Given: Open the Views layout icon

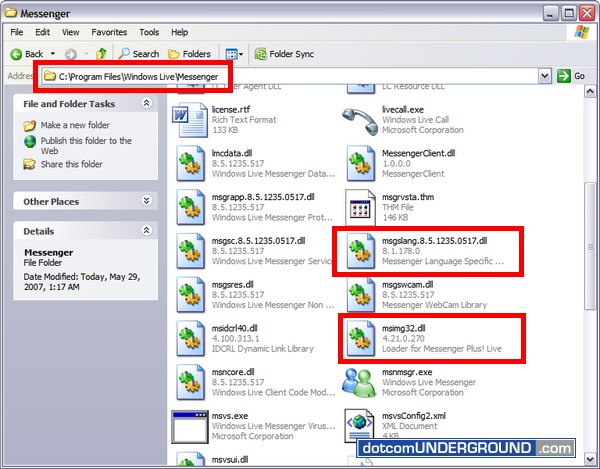Looking at the screenshot, I should 231,54.
